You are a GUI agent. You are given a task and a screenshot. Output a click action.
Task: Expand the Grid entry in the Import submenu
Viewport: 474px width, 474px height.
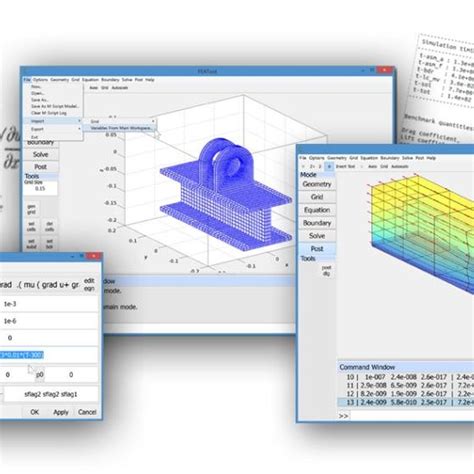(x=119, y=121)
